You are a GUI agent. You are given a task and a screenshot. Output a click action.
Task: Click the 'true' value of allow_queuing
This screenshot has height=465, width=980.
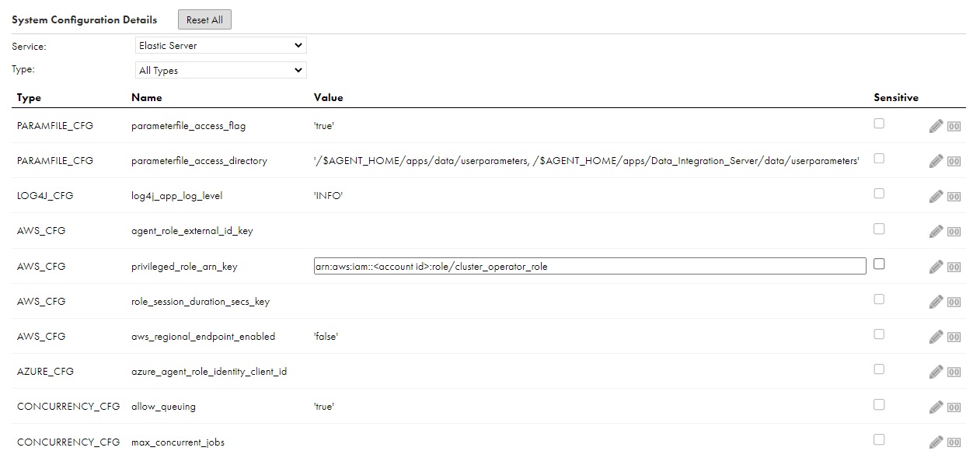tap(323, 407)
